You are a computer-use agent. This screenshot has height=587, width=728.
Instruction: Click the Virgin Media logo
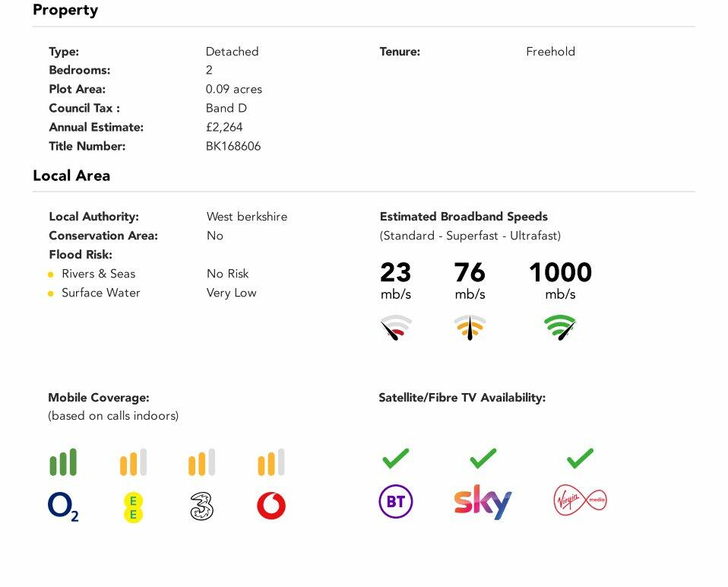(x=580, y=500)
